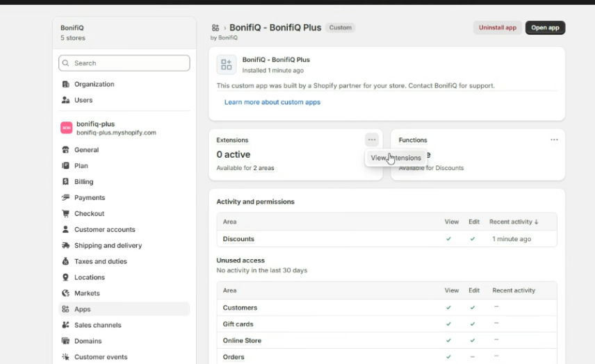This screenshot has height=364, width=595.
Task: Open the Functions card three-dot menu
Action: (554, 140)
